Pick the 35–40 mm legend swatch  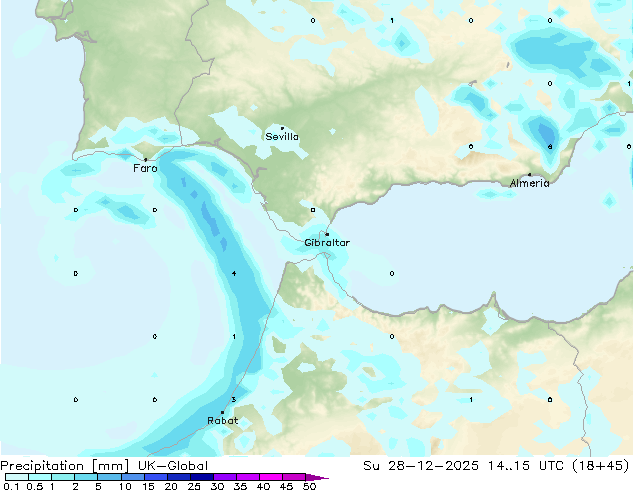pos(248,477)
